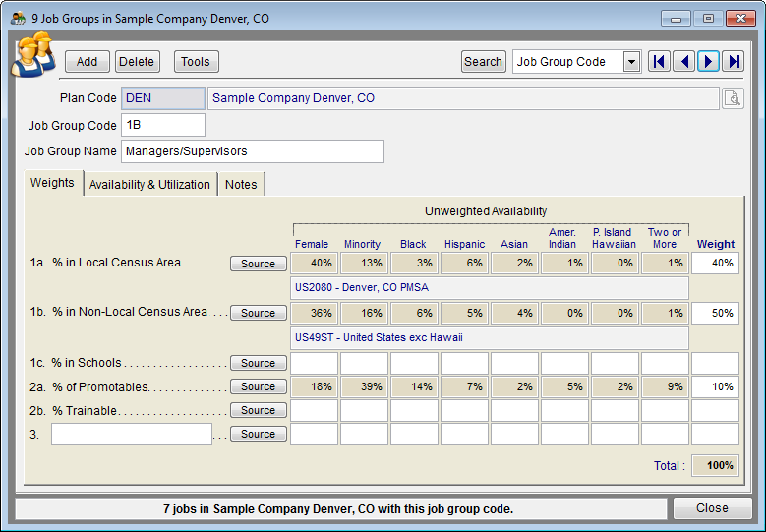
Task: Maximize the Job Groups window
Action: tap(708, 19)
